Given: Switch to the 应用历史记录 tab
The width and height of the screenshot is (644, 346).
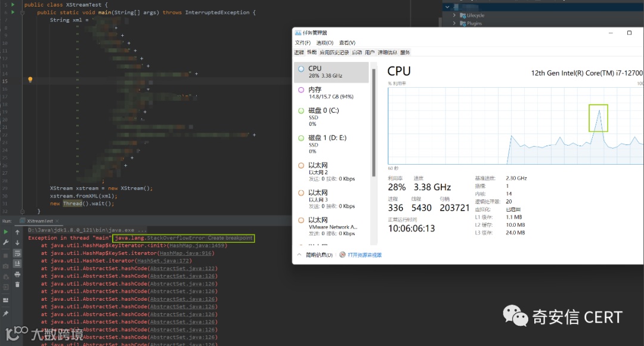Looking at the screenshot, I should [334, 52].
